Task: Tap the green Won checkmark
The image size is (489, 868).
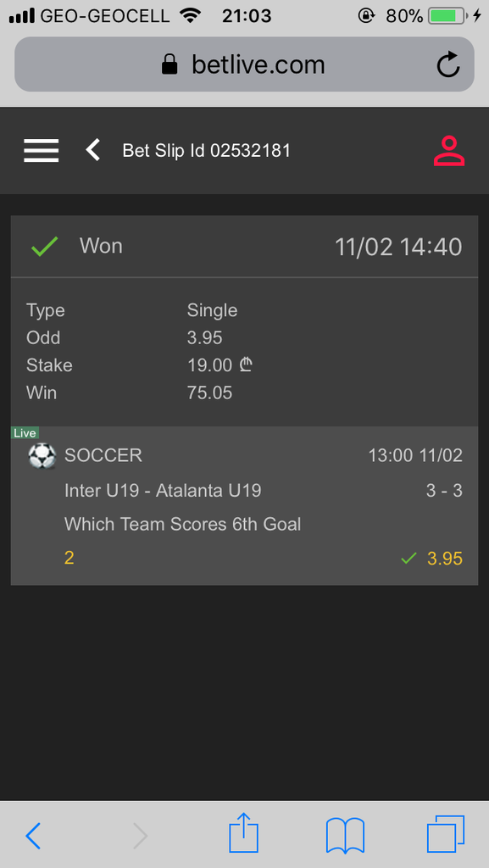Action: 45,247
